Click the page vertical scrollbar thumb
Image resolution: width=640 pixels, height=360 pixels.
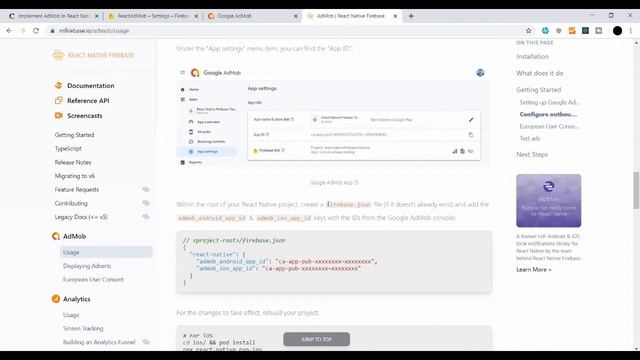[636, 190]
